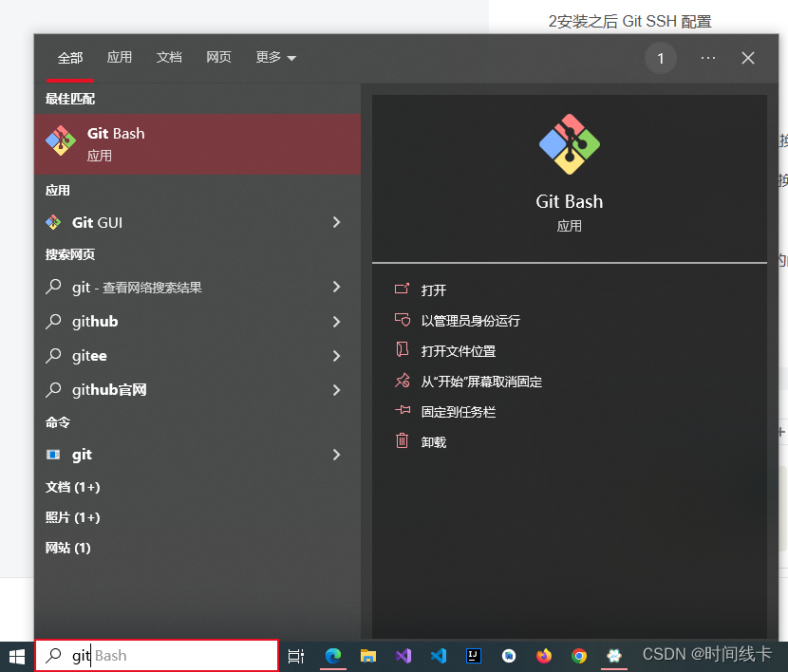The height and width of the screenshot is (672, 788).
Task: Expand the github search suggestion arrow
Action: (335, 321)
